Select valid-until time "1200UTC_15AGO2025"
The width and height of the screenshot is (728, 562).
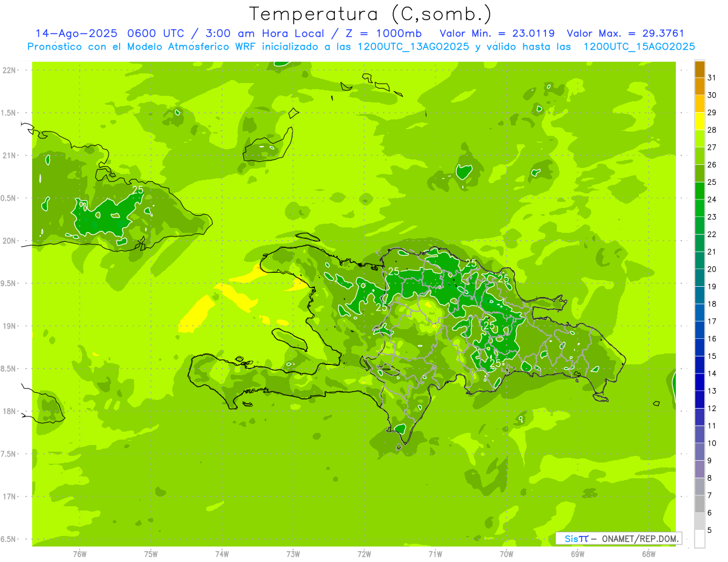click(639, 47)
